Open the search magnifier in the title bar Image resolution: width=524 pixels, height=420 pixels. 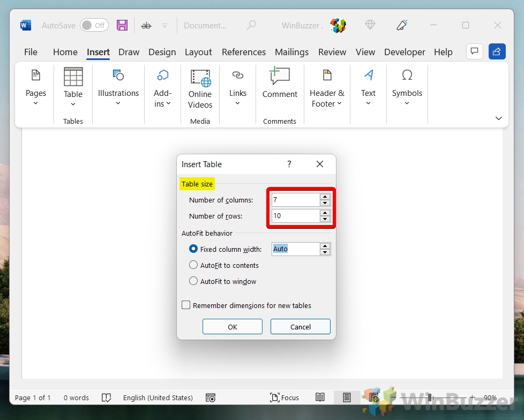pyautogui.click(x=251, y=25)
